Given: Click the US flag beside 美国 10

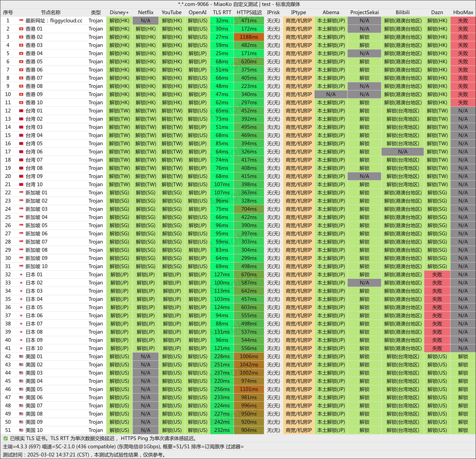Looking at the screenshot, I should (21, 430).
